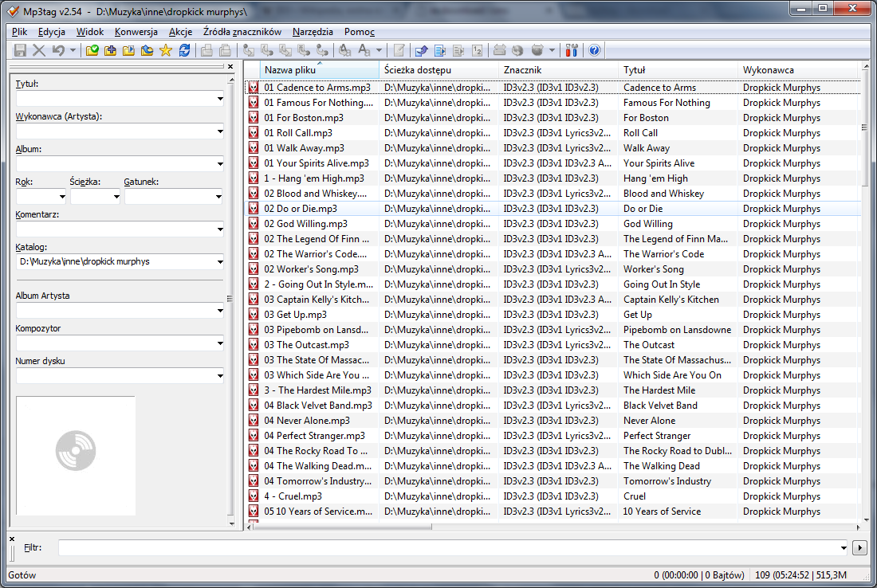Expand tag sources dropdown arrow
The image size is (877, 588).
click(x=552, y=50)
